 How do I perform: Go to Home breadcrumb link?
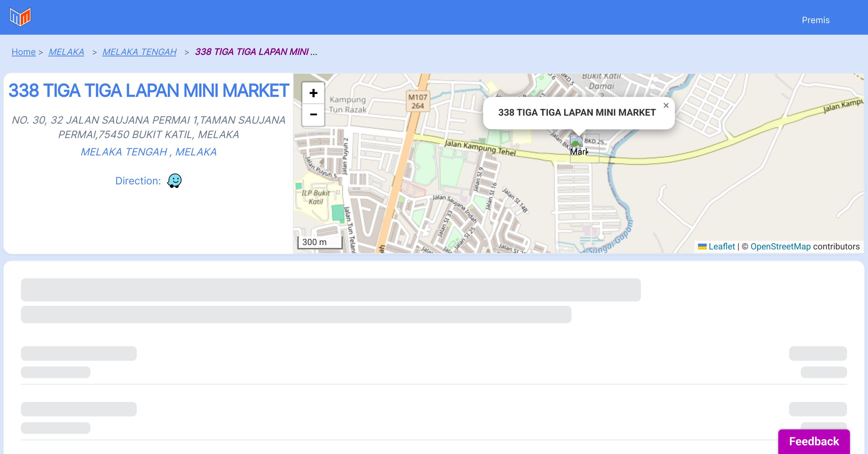click(24, 52)
